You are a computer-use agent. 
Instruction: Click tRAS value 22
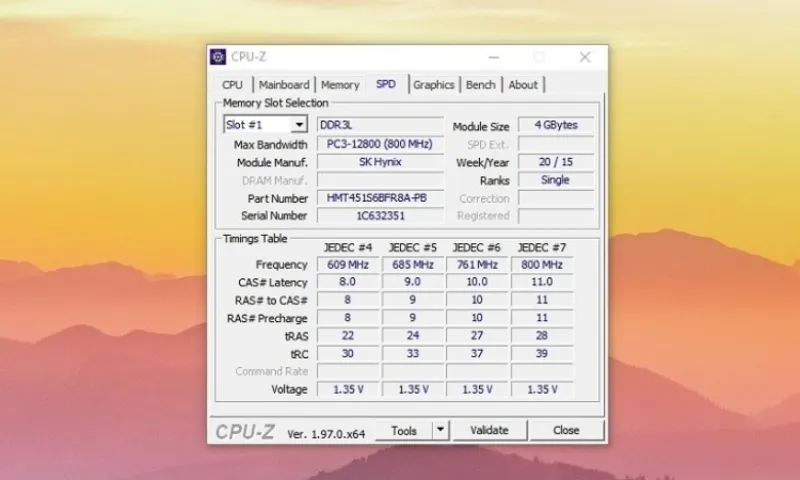[347, 335]
